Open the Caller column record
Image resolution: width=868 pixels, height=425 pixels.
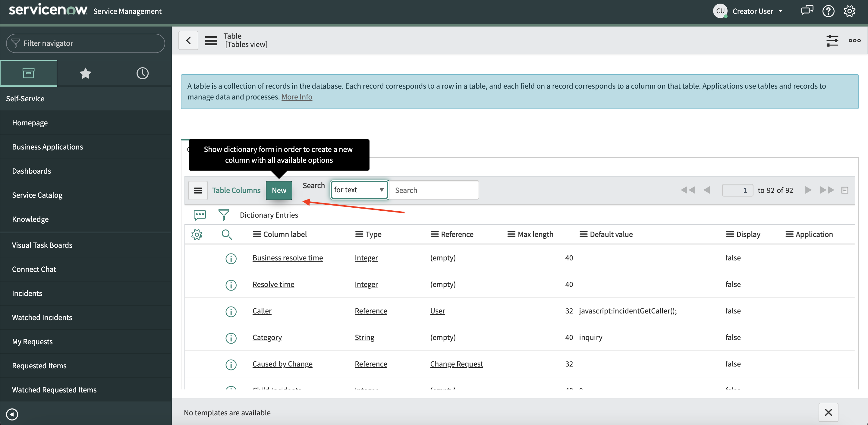(262, 311)
